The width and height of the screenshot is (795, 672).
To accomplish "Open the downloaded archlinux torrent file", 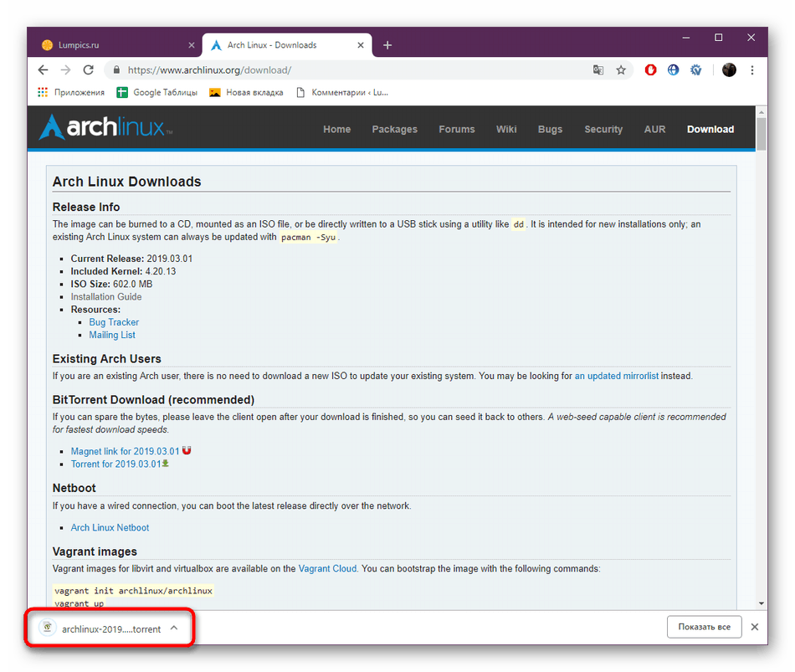I will 100,628.
